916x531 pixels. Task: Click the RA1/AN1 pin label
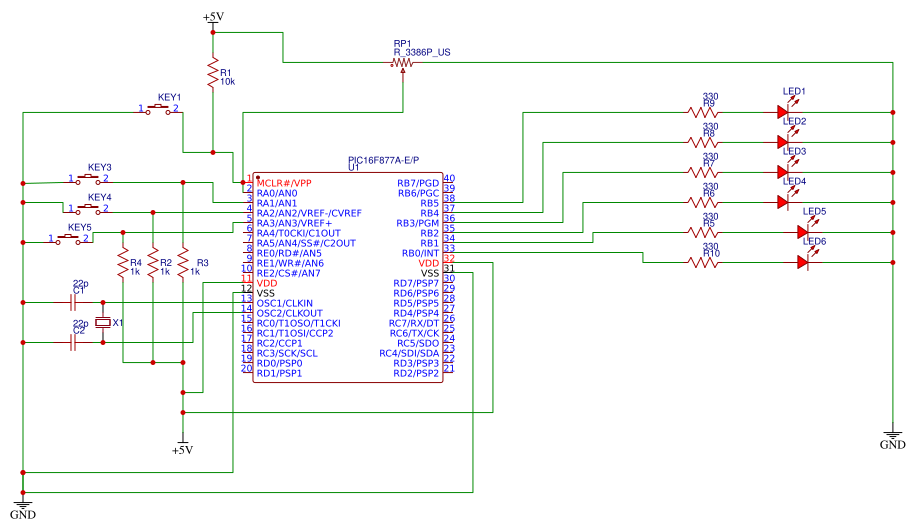click(277, 203)
